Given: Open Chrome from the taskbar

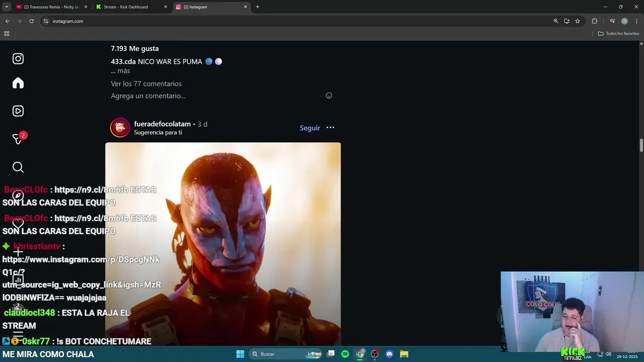Looking at the screenshot, I should [x=360, y=354].
